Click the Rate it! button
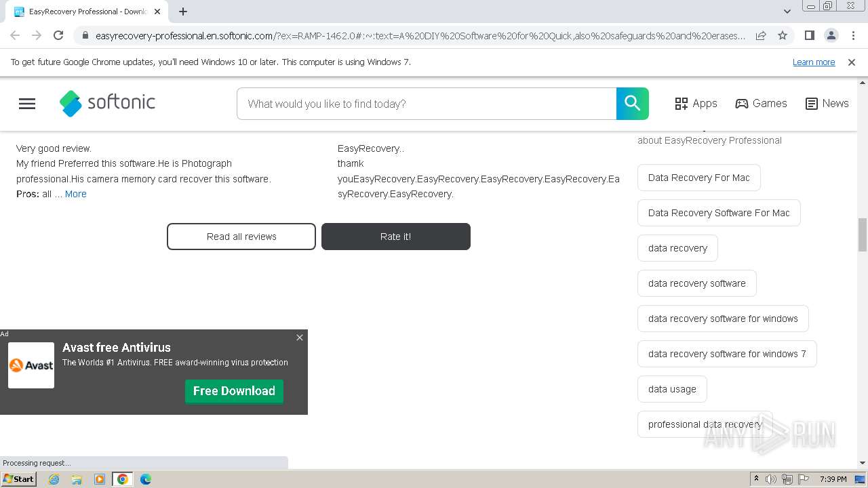Screen dimensions: 868x488 (x=396, y=237)
